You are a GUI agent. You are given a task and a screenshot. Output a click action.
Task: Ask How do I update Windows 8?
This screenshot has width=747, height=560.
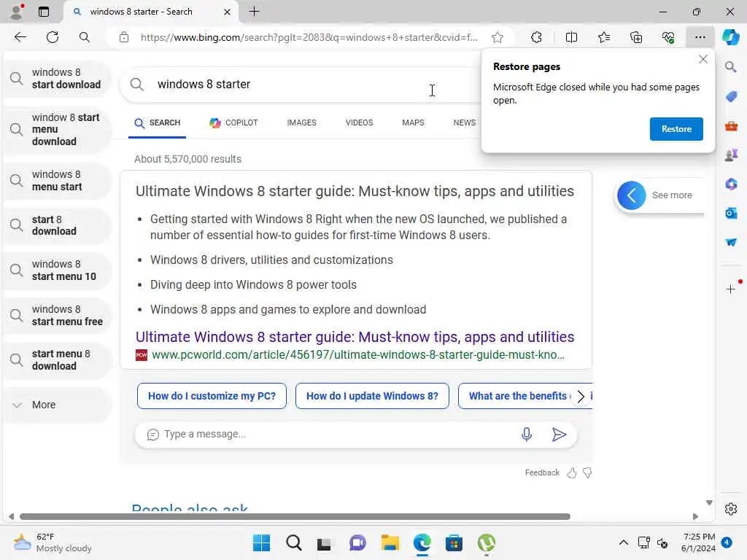(x=372, y=396)
